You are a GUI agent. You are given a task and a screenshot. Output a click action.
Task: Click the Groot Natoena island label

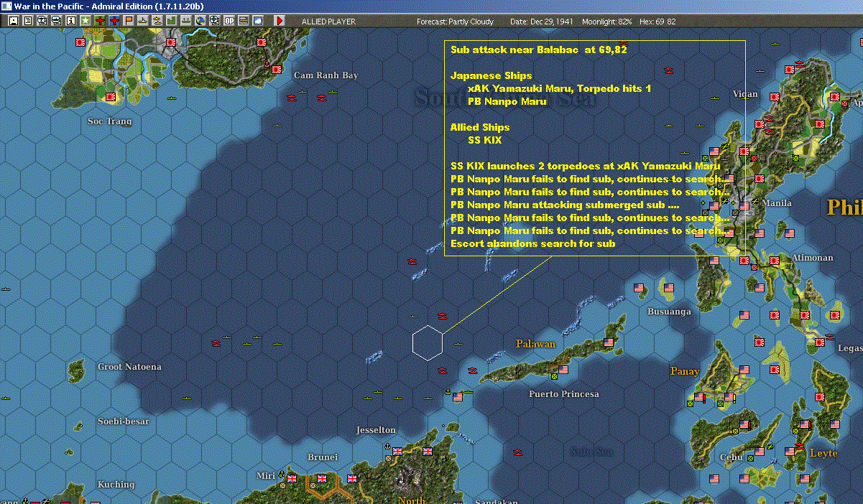tap(129, 367)
